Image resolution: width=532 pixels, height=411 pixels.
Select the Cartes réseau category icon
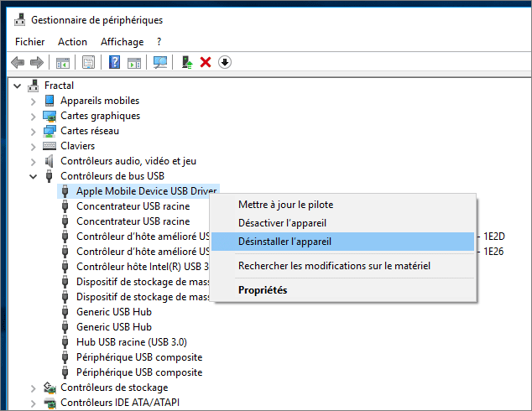[50, 131]
